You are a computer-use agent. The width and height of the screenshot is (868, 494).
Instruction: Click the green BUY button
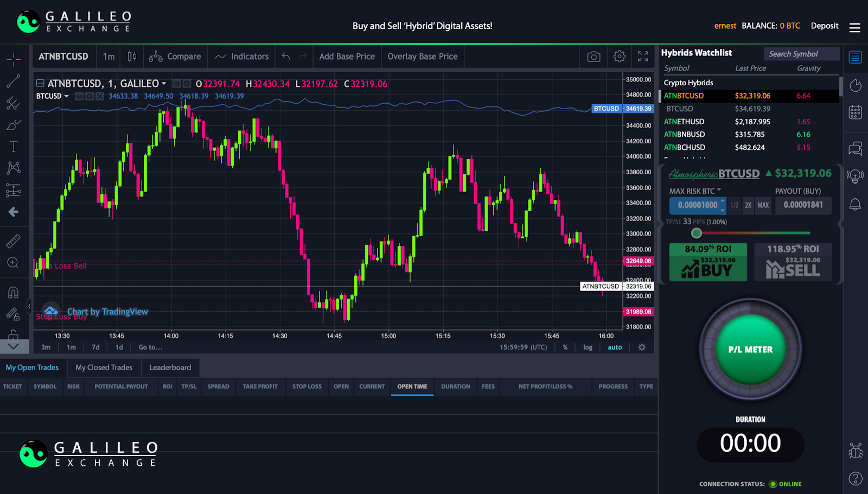coord(708,262)
